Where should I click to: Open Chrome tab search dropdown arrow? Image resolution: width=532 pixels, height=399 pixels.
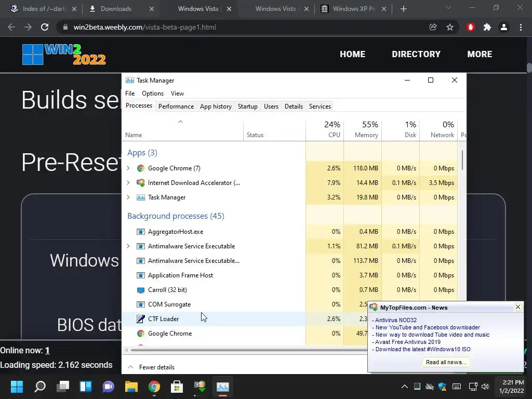point(448,7)
